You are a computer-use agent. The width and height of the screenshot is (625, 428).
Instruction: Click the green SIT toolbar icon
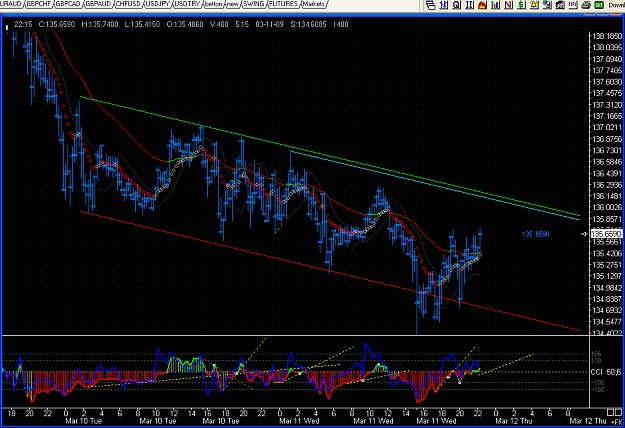click(599, 5)
